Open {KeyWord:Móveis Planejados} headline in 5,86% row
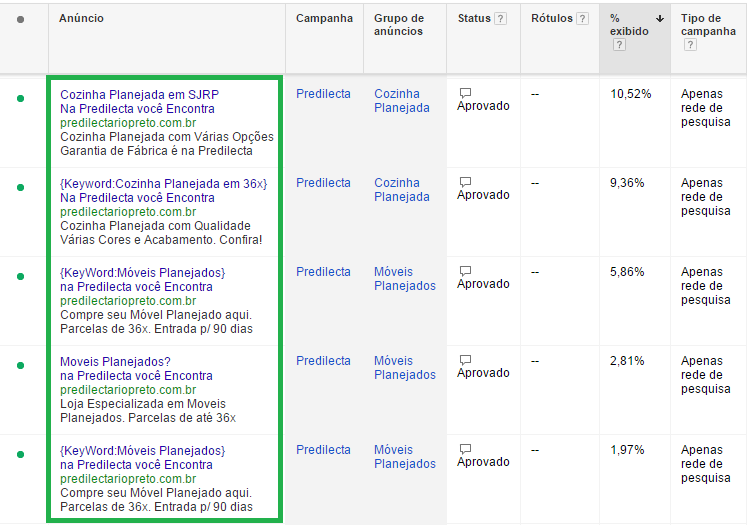This screenshot has height=525, width=747. click(x=142, y=273)
